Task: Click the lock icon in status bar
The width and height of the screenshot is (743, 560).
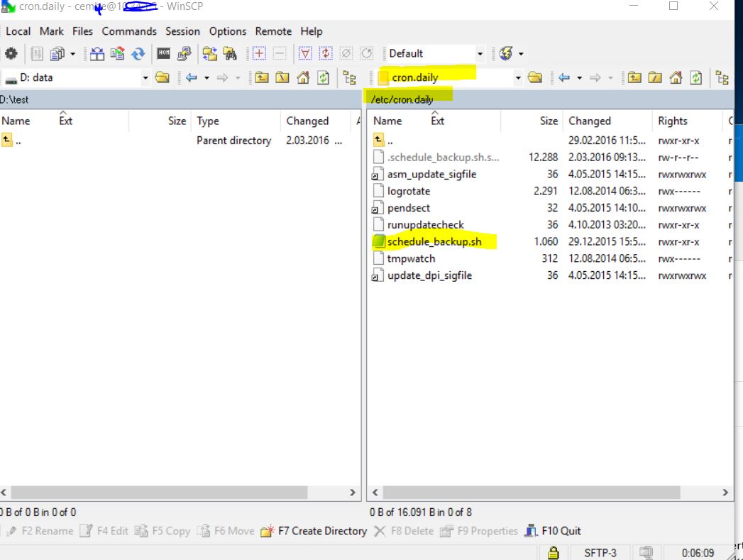Action: click(553, 553)
